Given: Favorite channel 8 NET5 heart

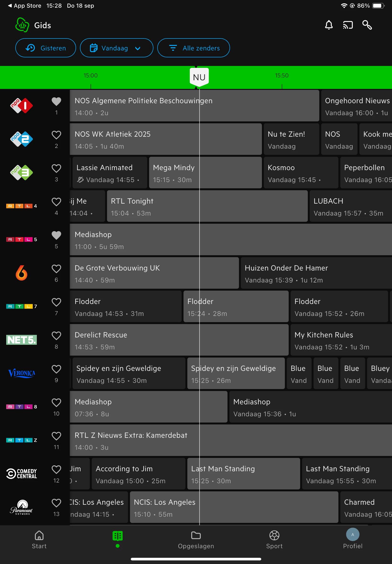Looking at the screenshot, I should point(56,336).
